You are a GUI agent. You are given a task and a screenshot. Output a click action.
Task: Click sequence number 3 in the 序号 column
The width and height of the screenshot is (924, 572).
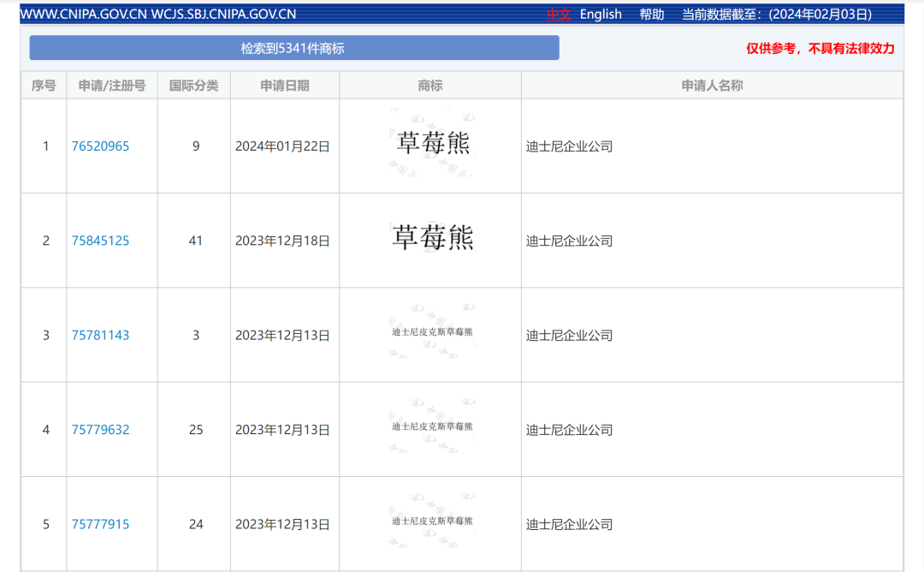point(46,335)
